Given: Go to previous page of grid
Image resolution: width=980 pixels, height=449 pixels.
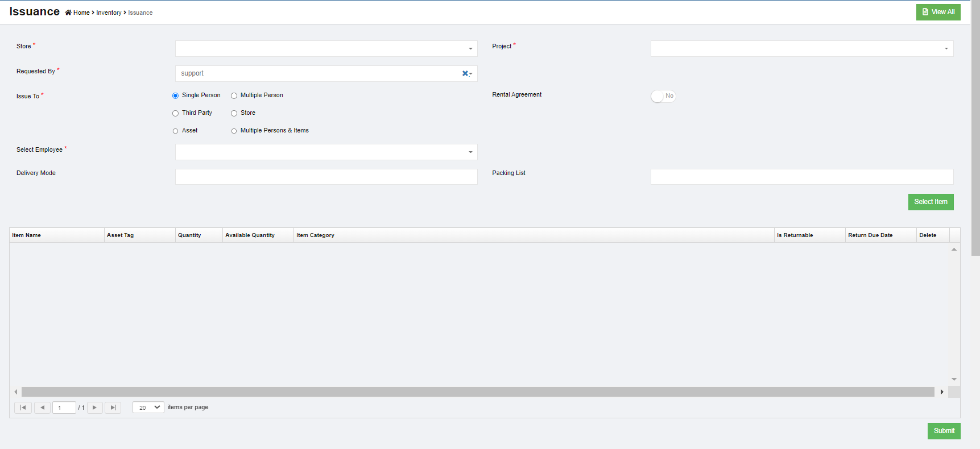Looking at the screenshot, I should 42,408.
